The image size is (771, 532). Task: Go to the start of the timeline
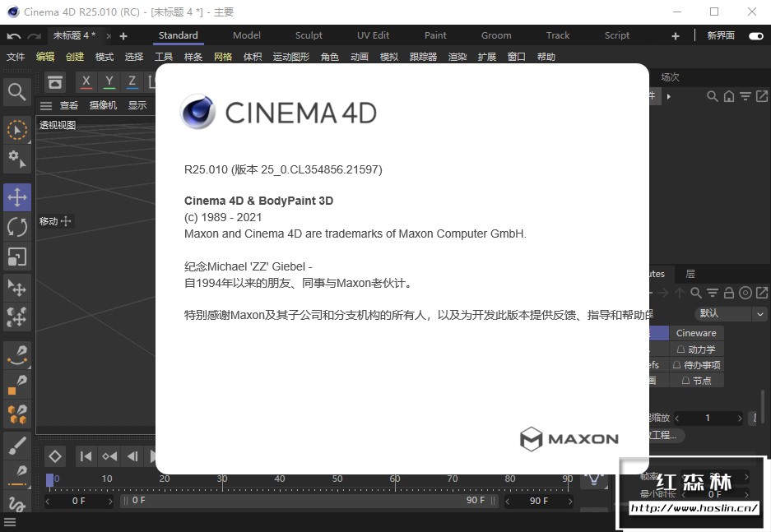coord(86,457)
